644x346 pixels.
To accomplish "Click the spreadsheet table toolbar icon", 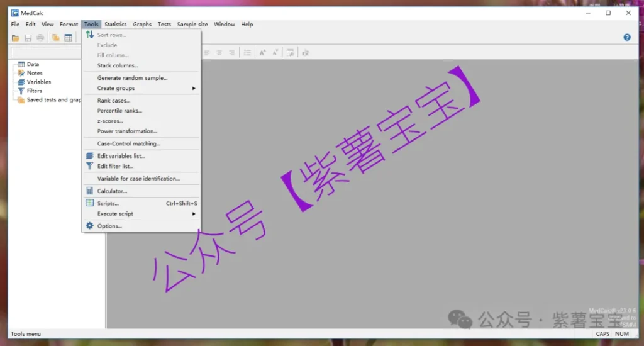I will pyautogui.click(x=68, y=38).
